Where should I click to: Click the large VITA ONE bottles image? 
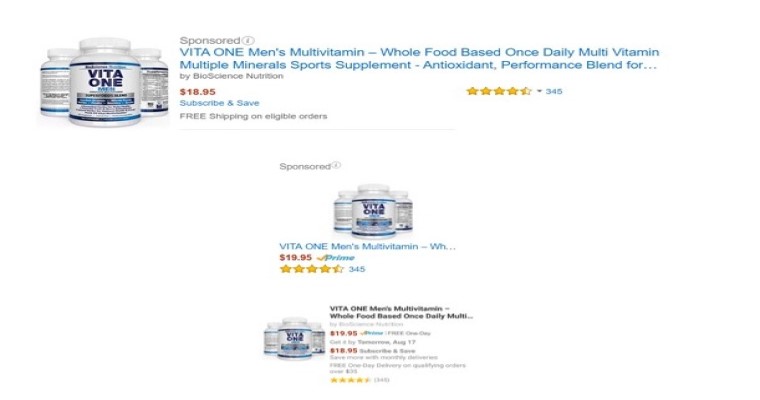(104, 82)
